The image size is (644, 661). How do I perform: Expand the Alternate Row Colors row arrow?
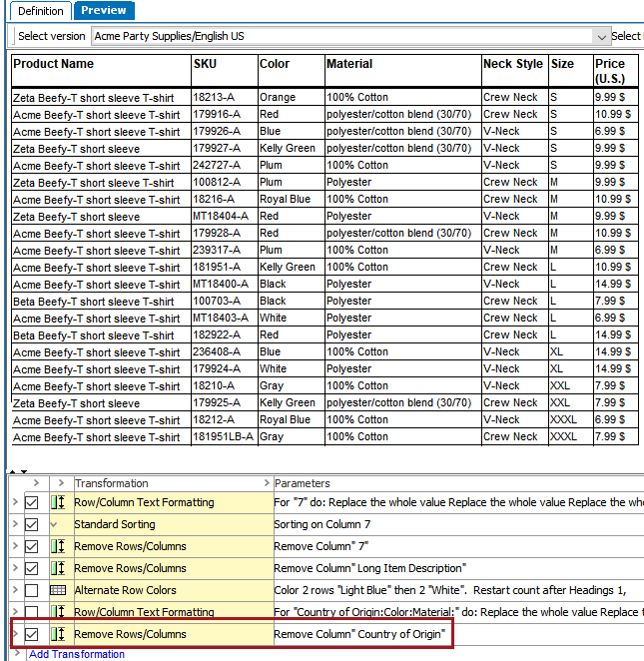pyautogui.click(x=14, y=591)
